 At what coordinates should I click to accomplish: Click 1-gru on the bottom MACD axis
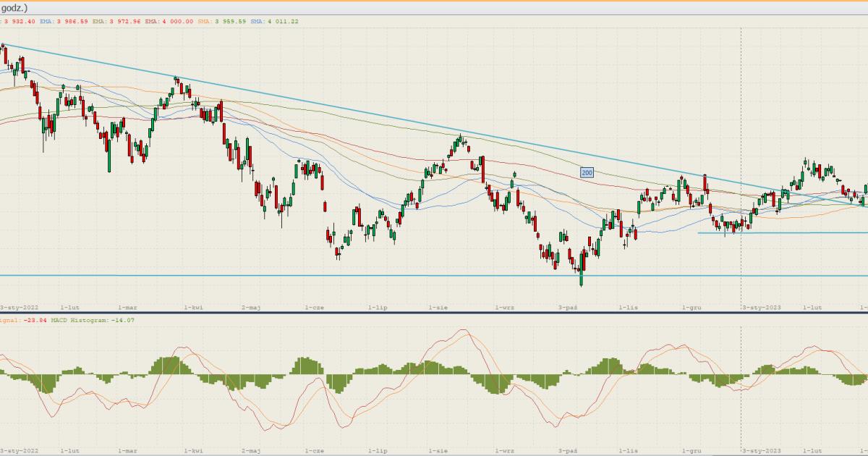693,450
